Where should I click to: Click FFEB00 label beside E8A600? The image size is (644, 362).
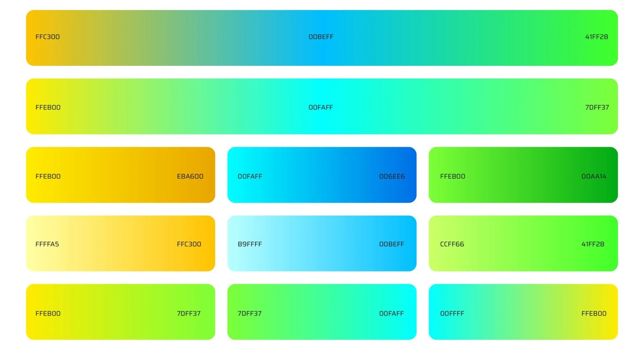click(x=48, y=176)
